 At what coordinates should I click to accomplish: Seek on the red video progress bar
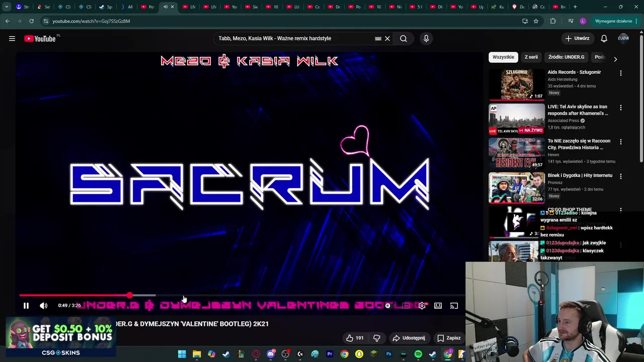pyautogui.click(x=242, y=296)
